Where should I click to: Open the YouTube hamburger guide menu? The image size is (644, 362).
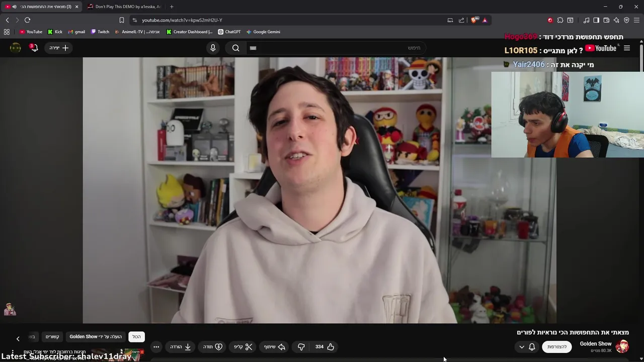tap(627, 48)
